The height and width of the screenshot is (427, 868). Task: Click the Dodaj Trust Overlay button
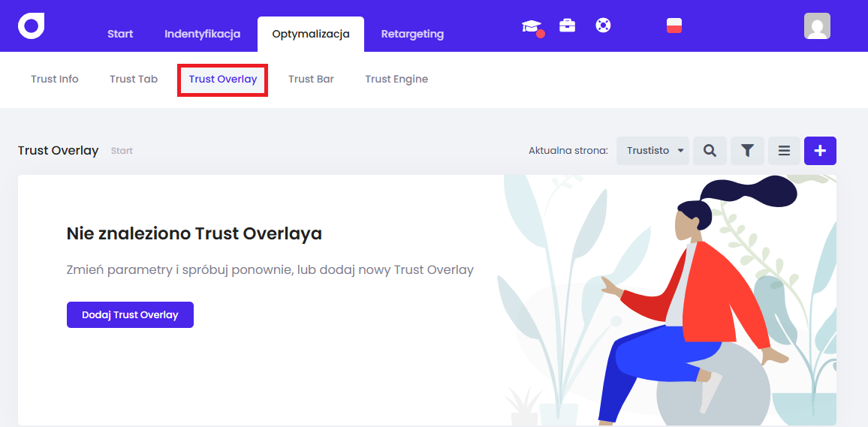coord(130,314)
